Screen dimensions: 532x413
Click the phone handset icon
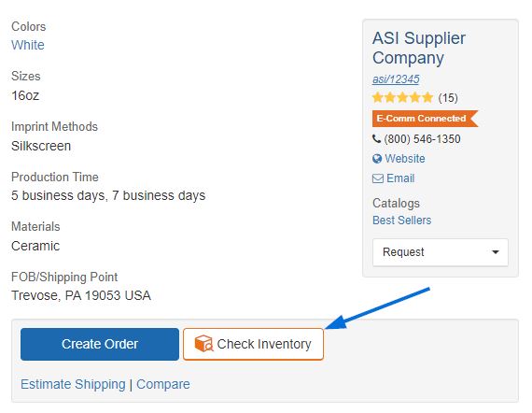pyautogui.click(x=376, y=138)
